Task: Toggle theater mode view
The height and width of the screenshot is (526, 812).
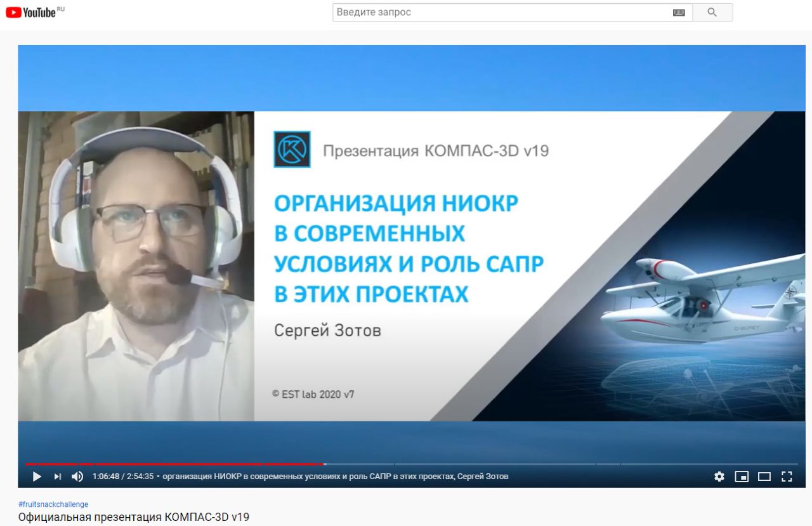Action: pyautogui.click(x=764, y=477)
